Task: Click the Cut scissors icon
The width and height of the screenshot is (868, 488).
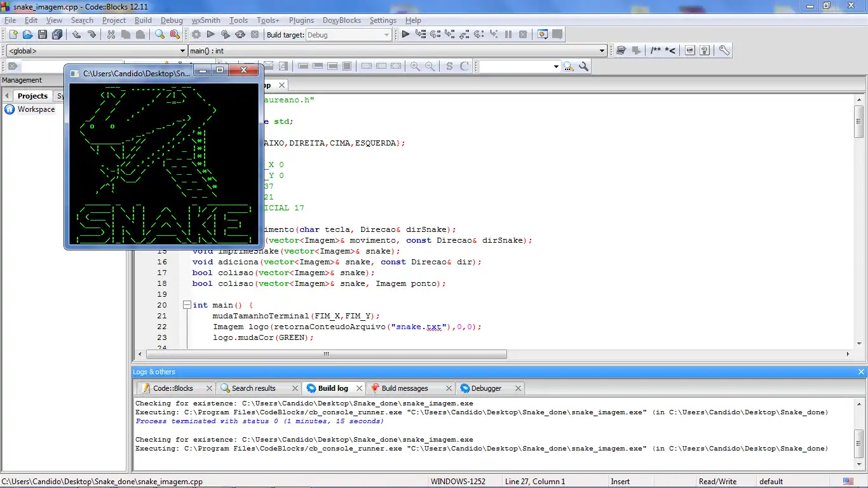Action: tap(111, 34)
